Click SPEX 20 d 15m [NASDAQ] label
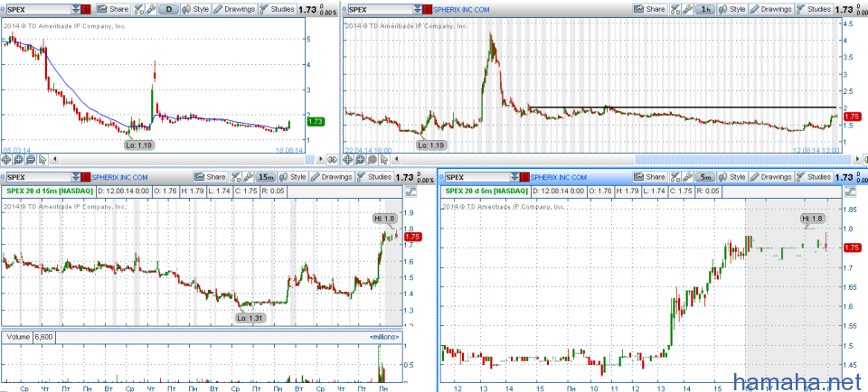Viewport: 868px width, 392px height. click(x=49, y=191)
